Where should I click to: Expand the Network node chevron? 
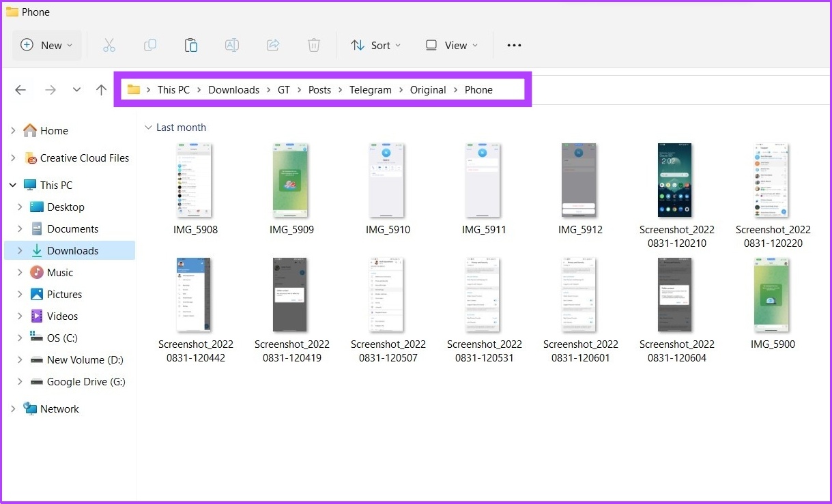[x=12, y=409]
